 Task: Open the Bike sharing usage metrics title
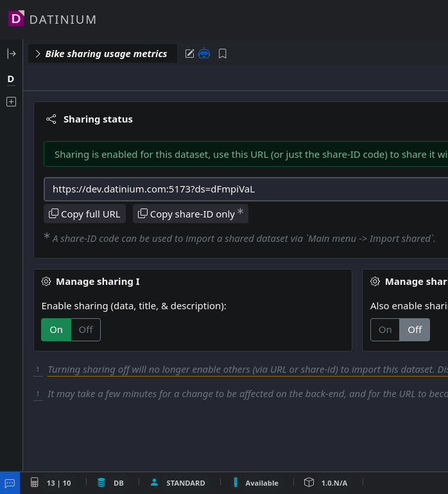(x=106, y=54)
